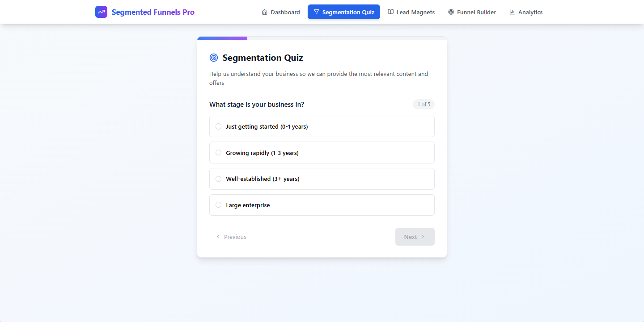Image resolution: width=644 pixels, height=322 pixels.
Task: Click the quiz progress bar
Action: 322,38
